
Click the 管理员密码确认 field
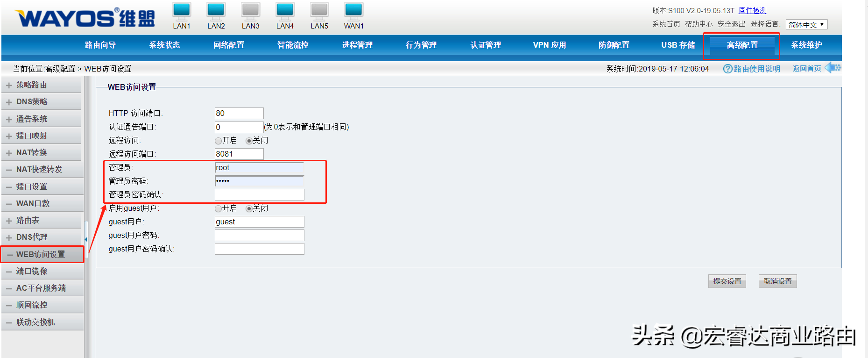pyautogui.click(x=259, y=194)
